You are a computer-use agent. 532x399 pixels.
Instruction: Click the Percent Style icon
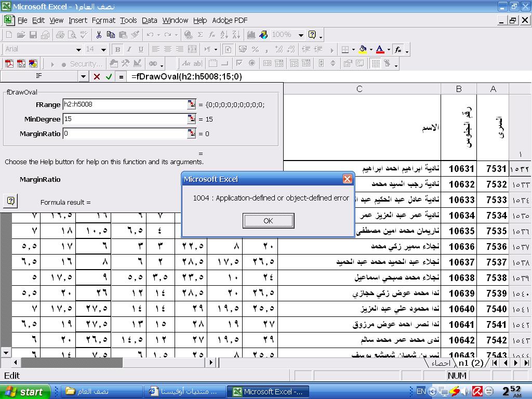click(x=255, y=49)
